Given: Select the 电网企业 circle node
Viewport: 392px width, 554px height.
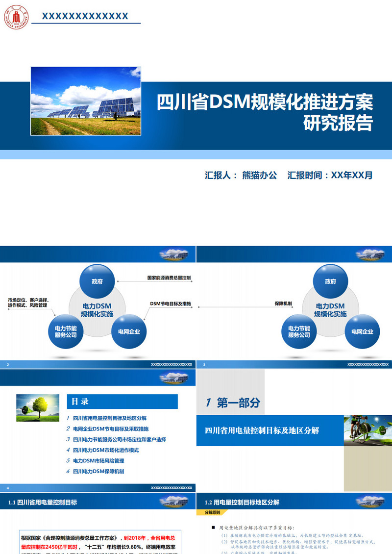Looking at the screenshot, I should 129,332.
